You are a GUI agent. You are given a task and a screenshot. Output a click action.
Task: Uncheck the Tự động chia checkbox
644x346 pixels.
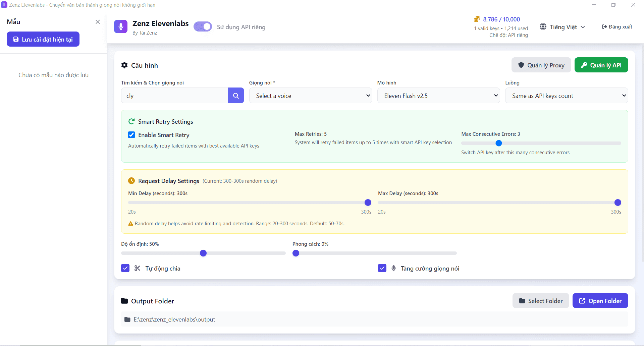(125, 268)
